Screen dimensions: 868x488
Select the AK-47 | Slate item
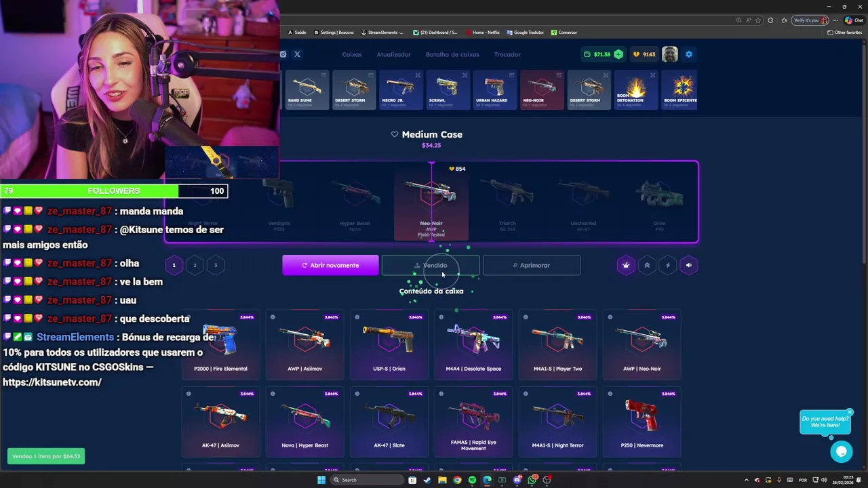(389, 422)
